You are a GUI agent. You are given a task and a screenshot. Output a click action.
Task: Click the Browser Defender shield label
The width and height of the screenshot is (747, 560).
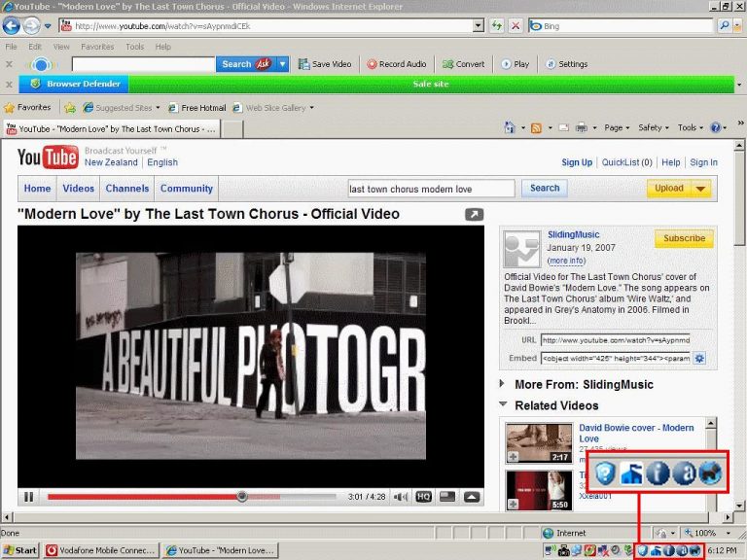[x=74, y=84]
